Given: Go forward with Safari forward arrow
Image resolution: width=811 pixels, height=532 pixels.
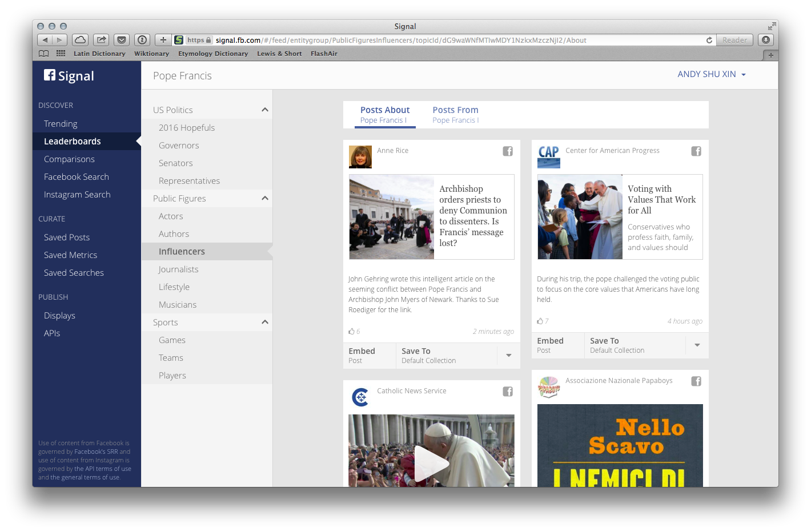Looking at the screenshot, I should coord(59,40).
